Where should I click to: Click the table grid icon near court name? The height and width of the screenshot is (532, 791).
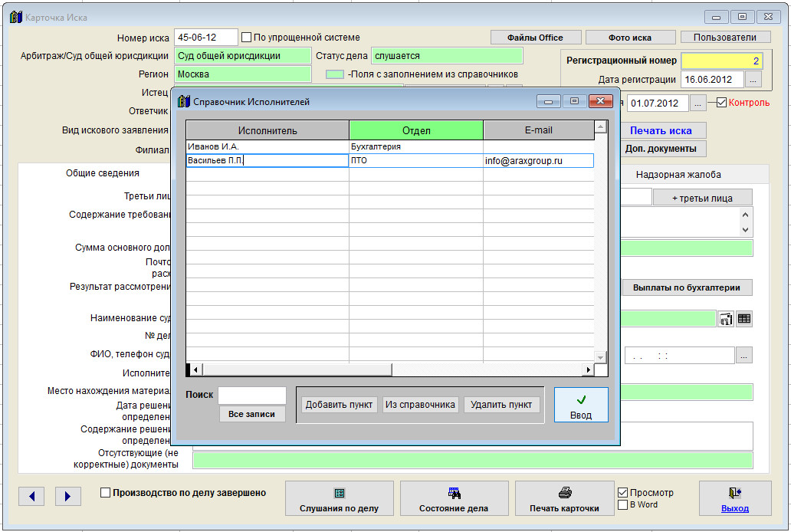point(744,319)
